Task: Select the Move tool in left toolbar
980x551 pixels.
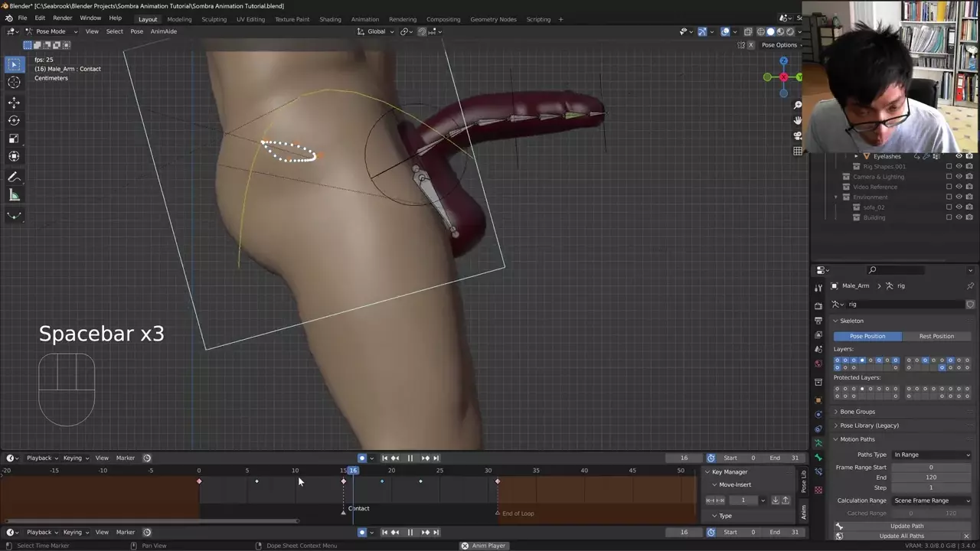Action: tap(14, 102)
